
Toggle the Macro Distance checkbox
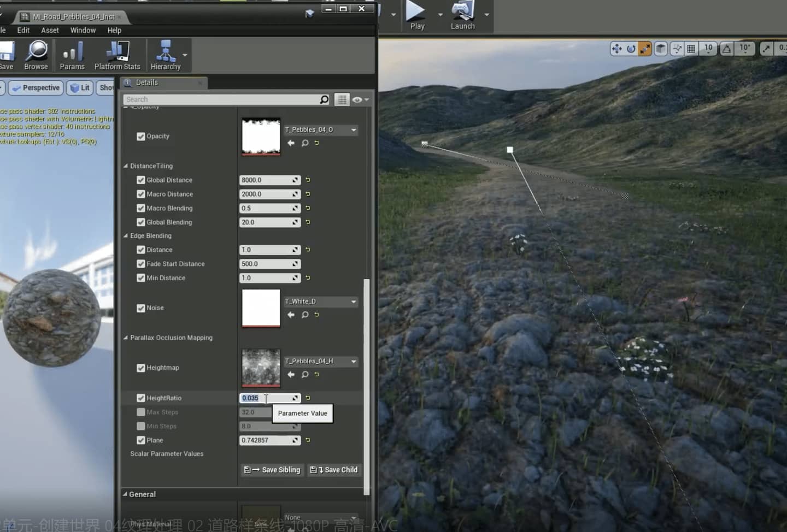coord(141,194)
